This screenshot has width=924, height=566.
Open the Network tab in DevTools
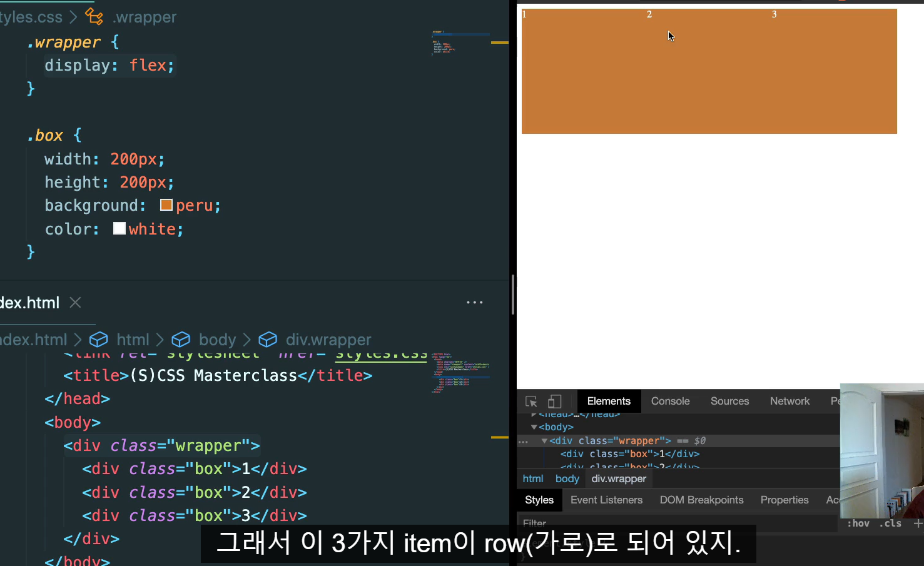(x=789, y=402)
